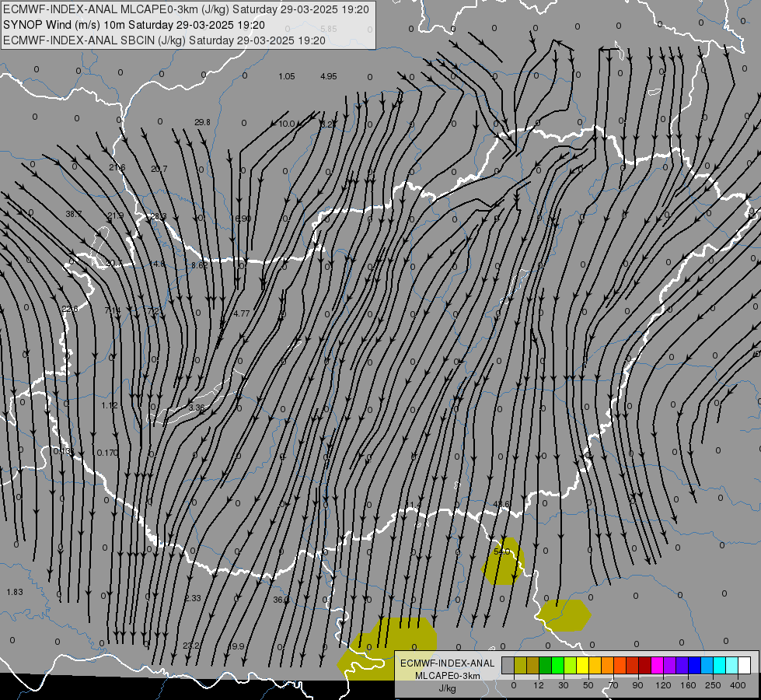Click the gray legend color swatch

click(x=508, y=665)
